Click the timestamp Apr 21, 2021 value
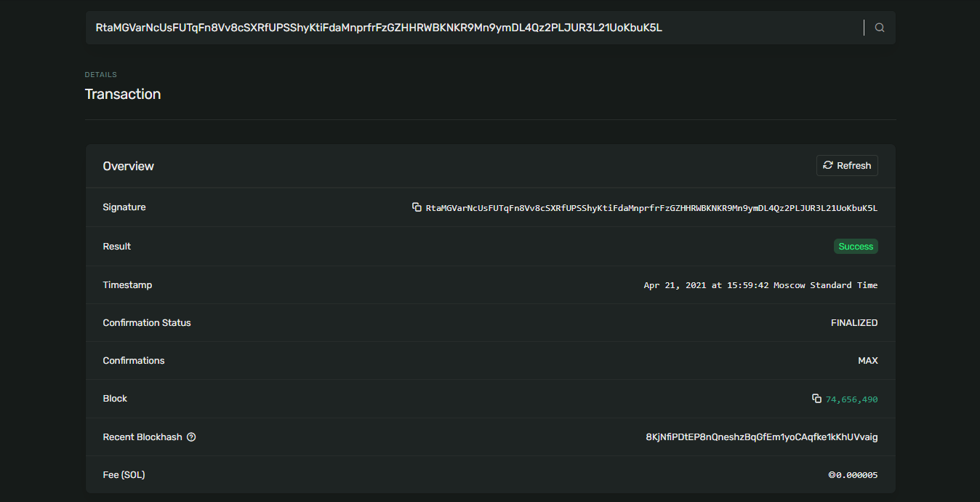 point(760,285)
